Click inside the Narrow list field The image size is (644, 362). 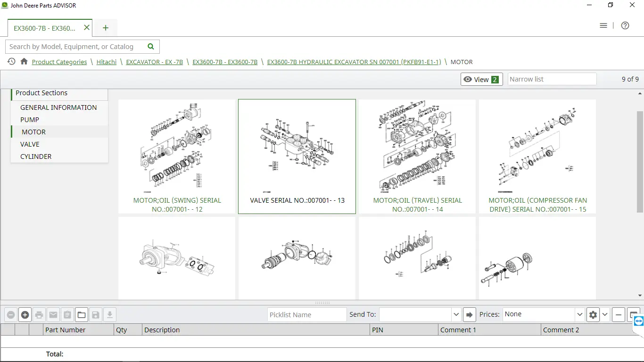coord(552,79)
